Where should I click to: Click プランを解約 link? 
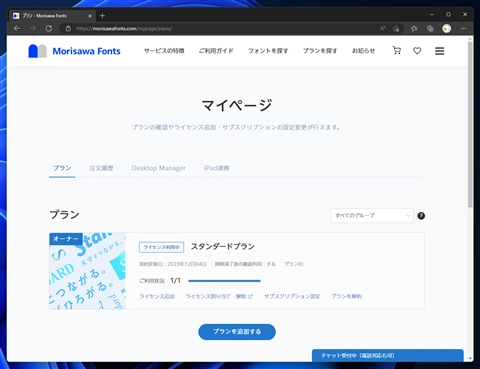point(346,296)
